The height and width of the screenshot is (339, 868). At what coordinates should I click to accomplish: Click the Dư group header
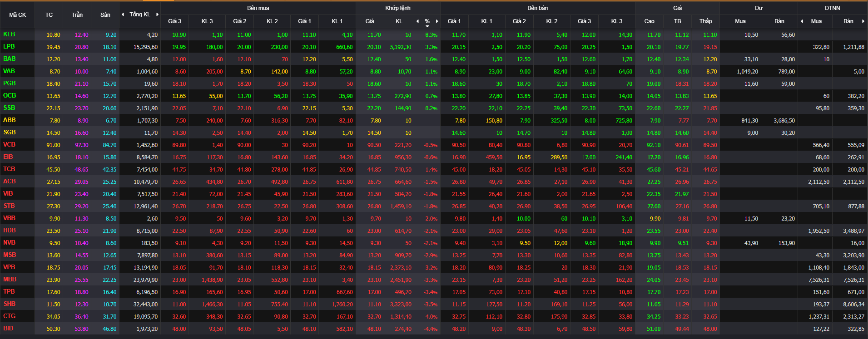coord(759,8)
